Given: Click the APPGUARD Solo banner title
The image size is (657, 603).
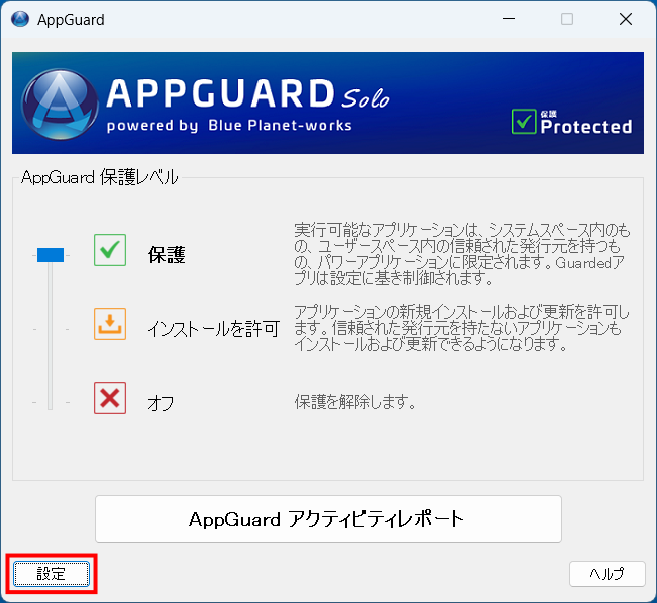Looking at the screenshot, I should 246,94.
